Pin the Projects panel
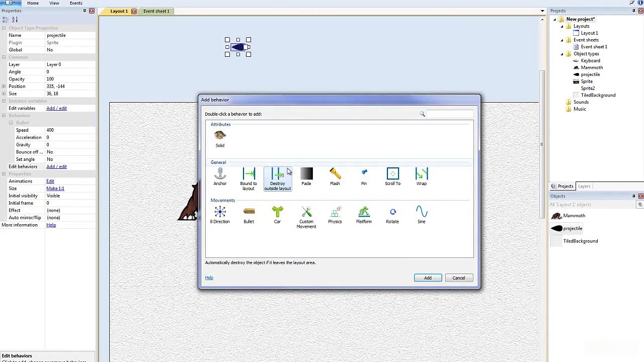This screenshot has width=644, height=362. point(634,11)
